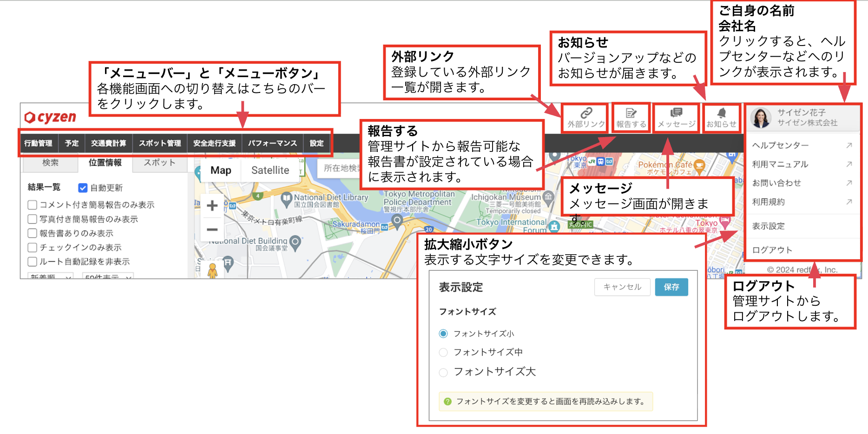Open the 設定 menu
The height and width of the screenshot is (434, 868).
tap(317, 143)
